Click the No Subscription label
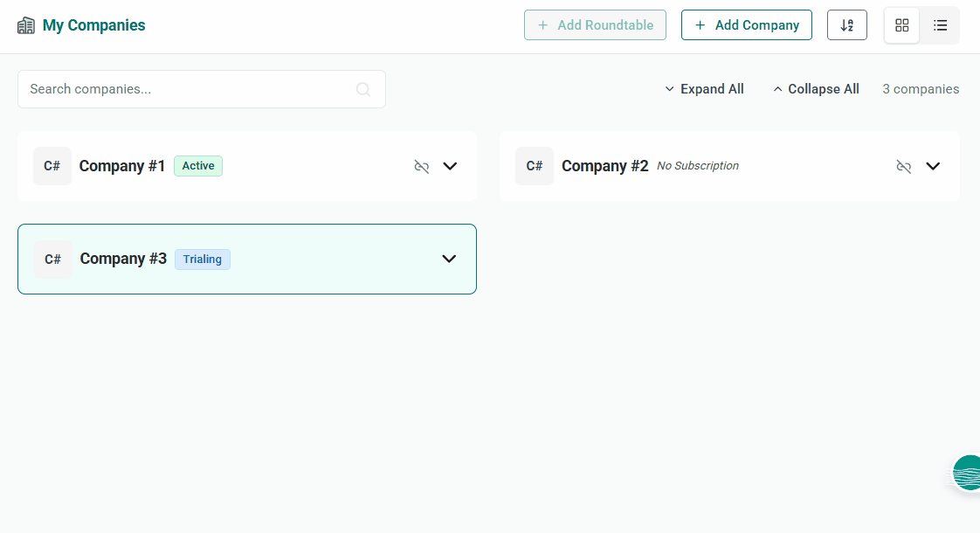This screenshot has width=980, height=533. (698, 166)
